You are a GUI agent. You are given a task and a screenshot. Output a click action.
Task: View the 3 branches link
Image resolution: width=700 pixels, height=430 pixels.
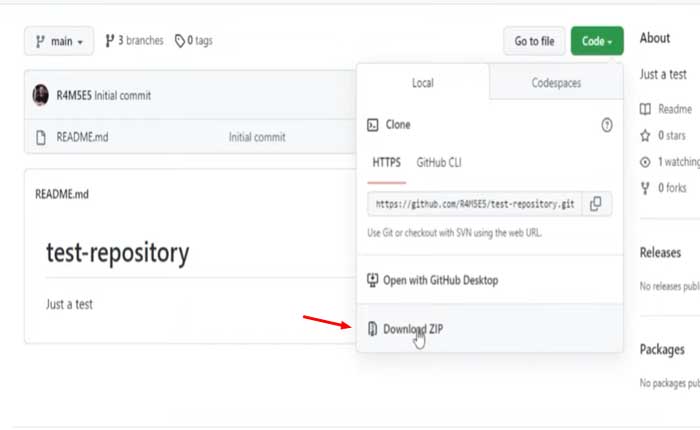(134, 41)
